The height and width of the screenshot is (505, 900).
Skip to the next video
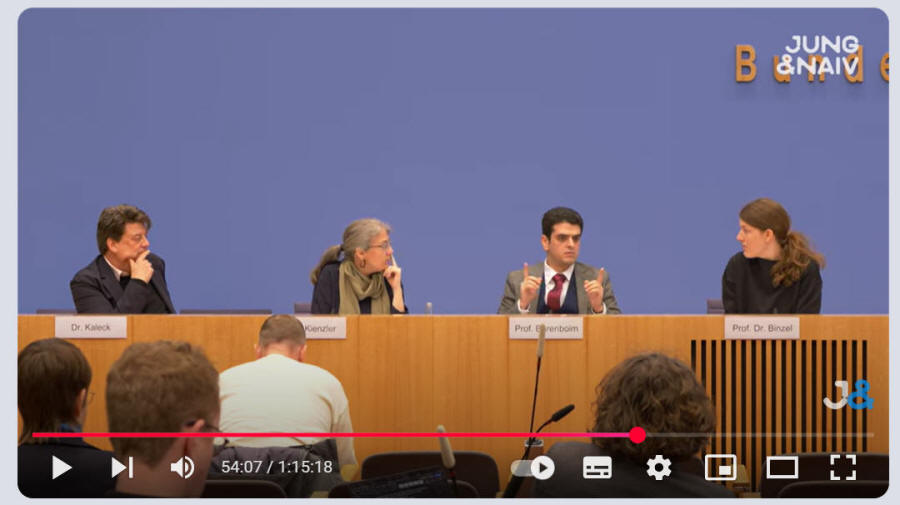pos(122,467)
